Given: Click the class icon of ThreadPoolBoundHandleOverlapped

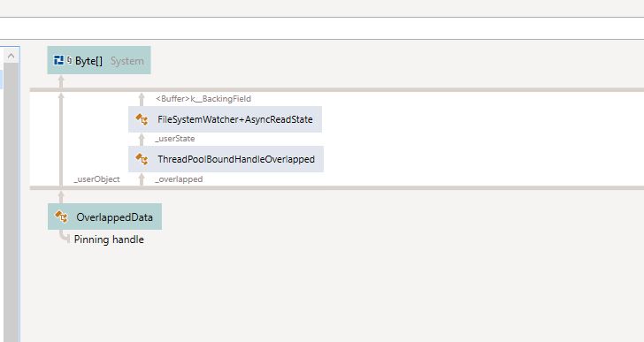Looking at the screenshot, I should 142,159.
